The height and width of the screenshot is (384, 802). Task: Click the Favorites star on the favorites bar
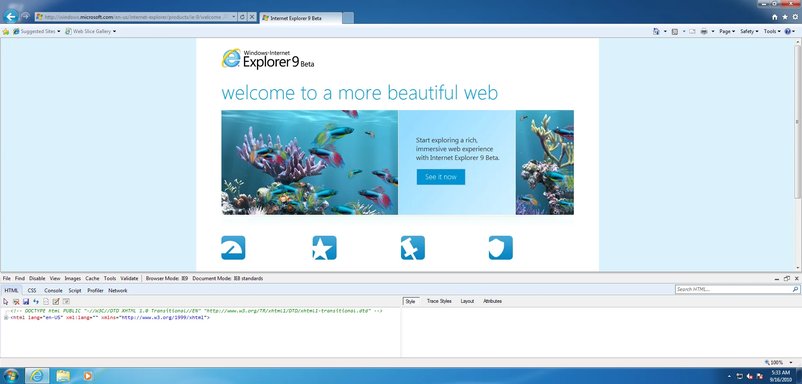[6, 32]
